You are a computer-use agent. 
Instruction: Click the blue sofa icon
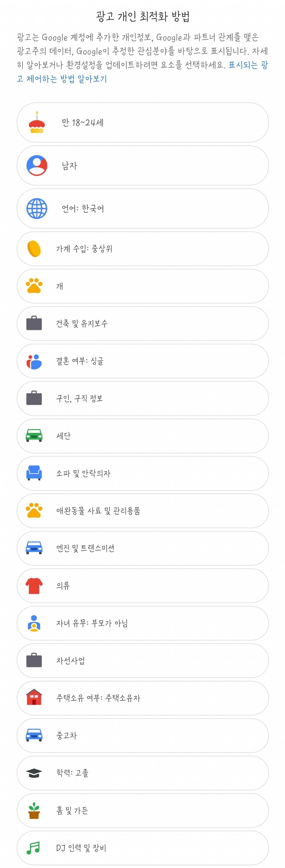(34, 473)
